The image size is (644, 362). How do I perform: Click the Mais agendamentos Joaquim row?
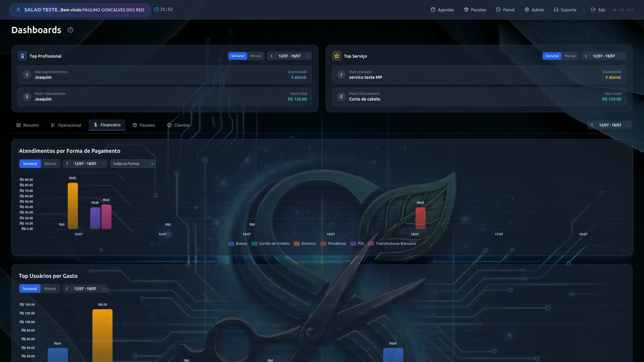pos(165,75)
